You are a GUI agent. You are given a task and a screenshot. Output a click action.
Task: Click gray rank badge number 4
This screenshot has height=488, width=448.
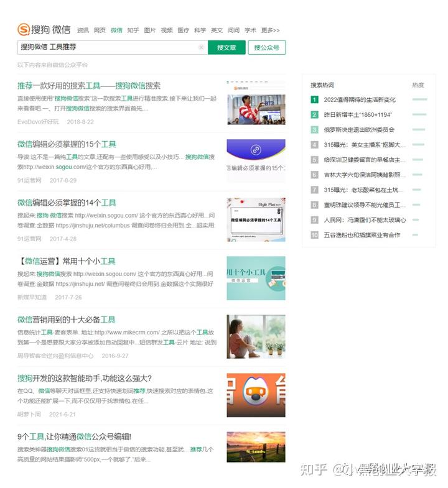[314, 145]
